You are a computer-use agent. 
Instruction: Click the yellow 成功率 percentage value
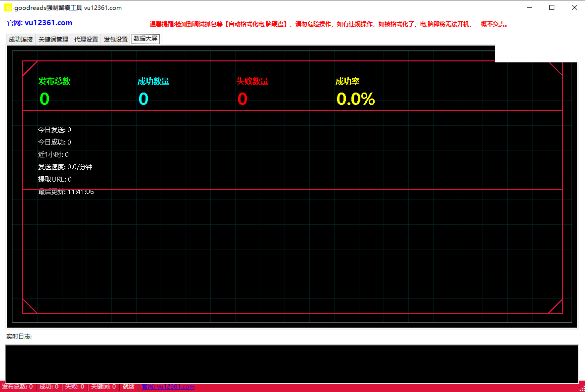coord(355,99)
